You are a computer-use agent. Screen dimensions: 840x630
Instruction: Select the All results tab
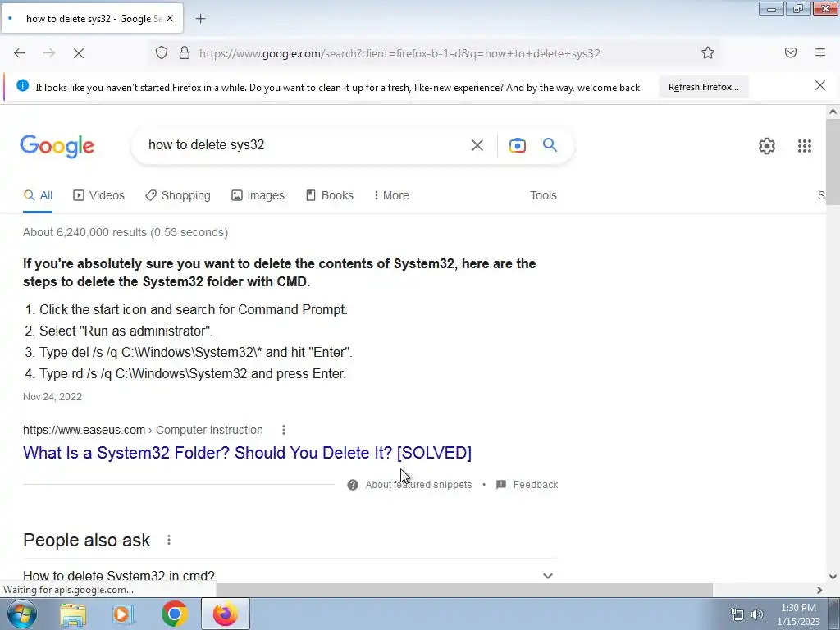[38, 195]
